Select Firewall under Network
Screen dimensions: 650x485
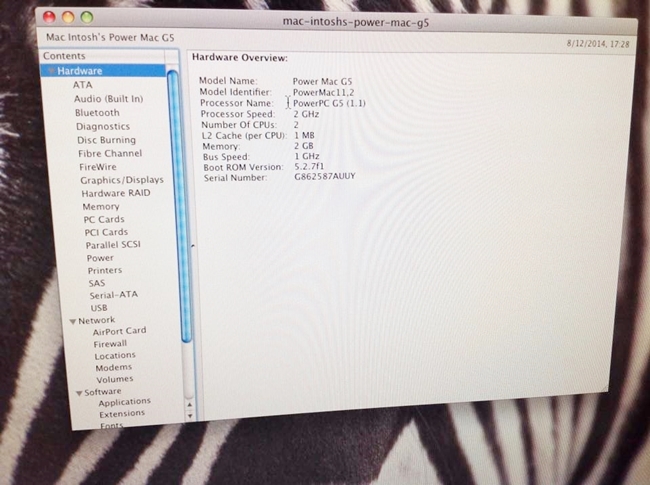tap(110, 343)
